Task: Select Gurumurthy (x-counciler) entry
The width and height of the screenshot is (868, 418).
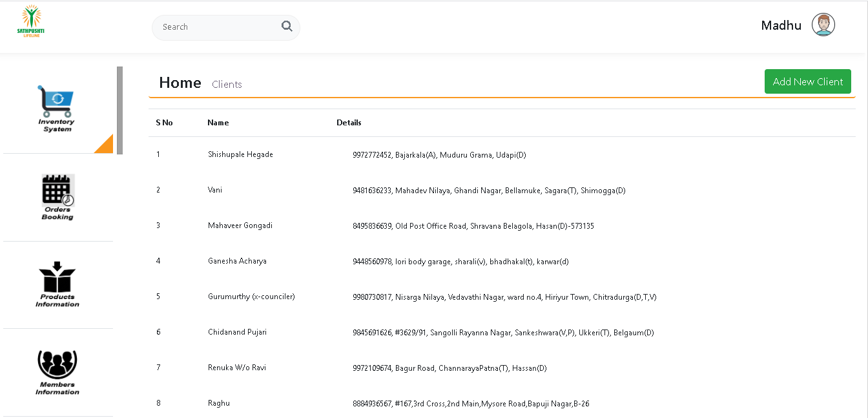Action: pos(251,297)
